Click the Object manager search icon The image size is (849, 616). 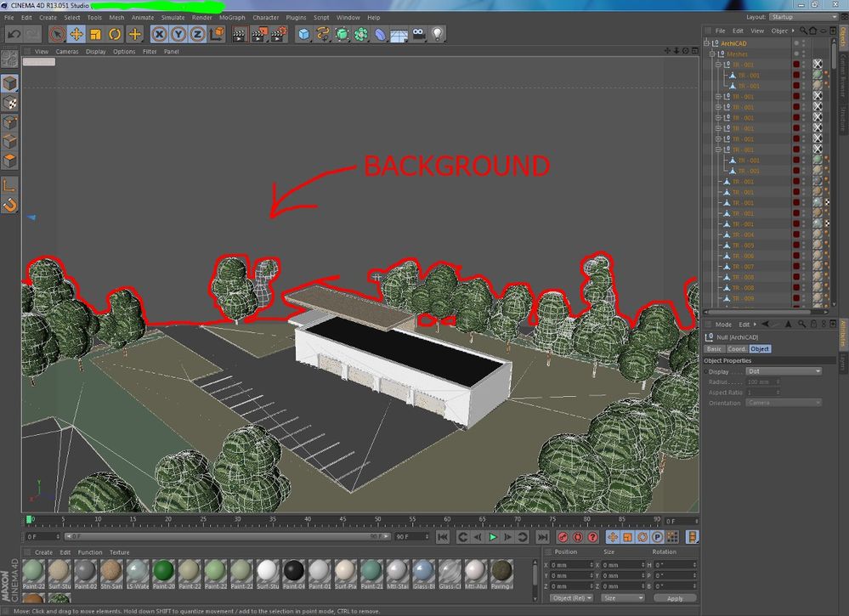(x=803, y=31)
